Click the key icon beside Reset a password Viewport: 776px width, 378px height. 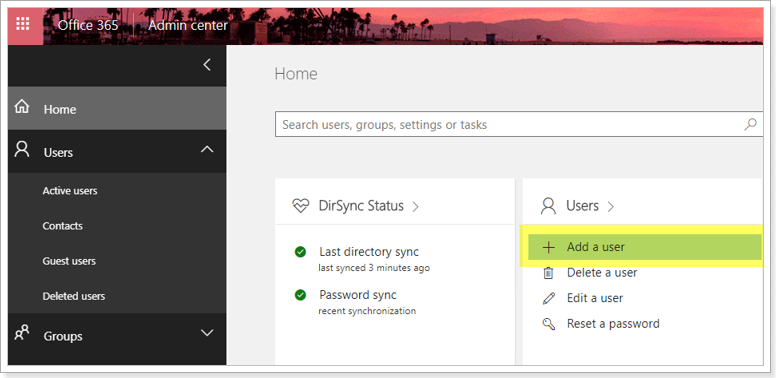click(548, 324)
